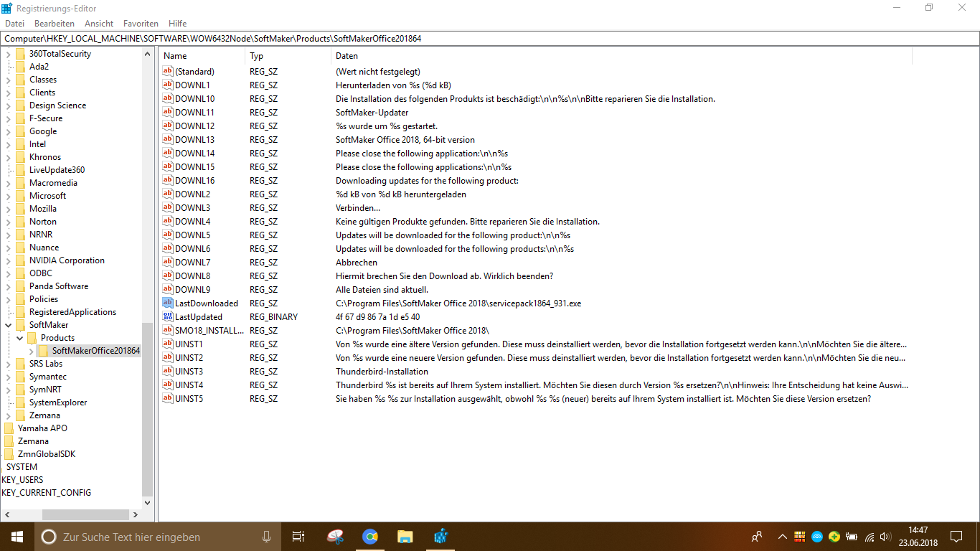Select the Design Science key
The height and width of the screenshot is (551, 980).
tap(57, 105)
